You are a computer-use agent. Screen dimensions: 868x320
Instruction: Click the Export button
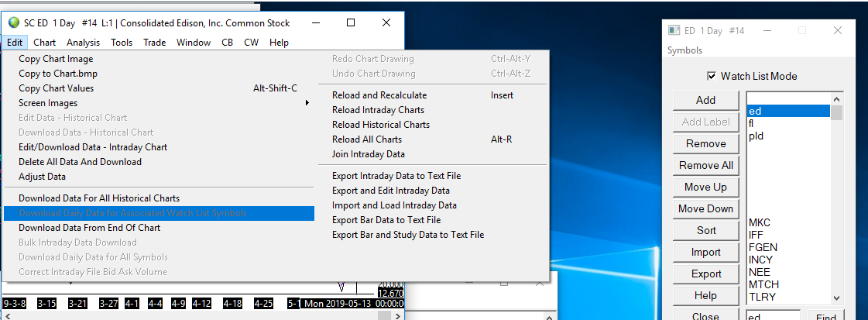(706, 274)
